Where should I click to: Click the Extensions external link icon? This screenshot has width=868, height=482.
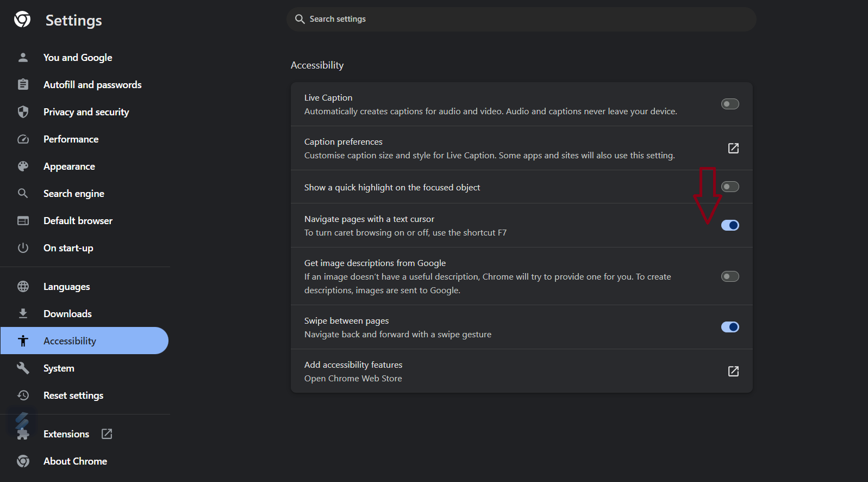point(107,434)
